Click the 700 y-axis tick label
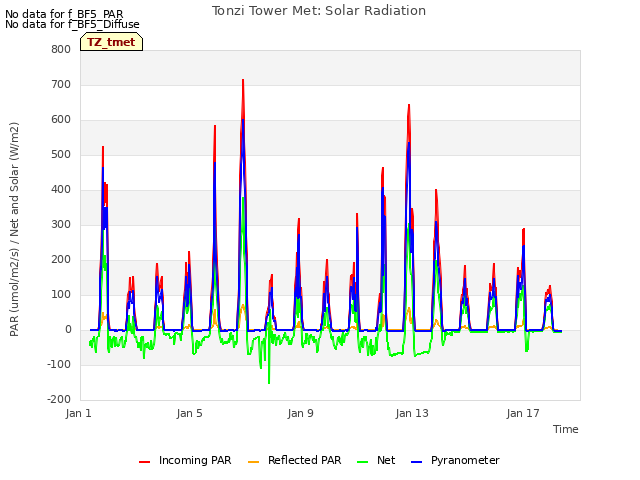 [x=61, y=85]
